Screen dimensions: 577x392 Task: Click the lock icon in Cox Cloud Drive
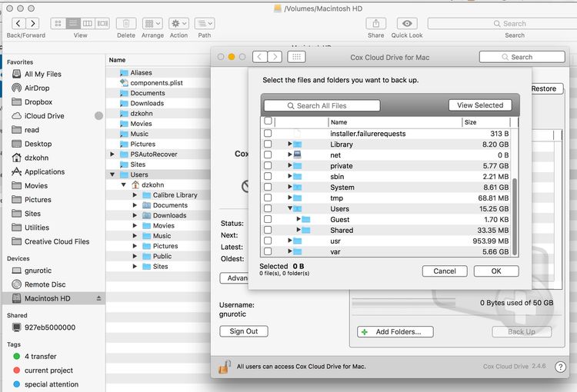pyautogui.click(x=224, y=367)
